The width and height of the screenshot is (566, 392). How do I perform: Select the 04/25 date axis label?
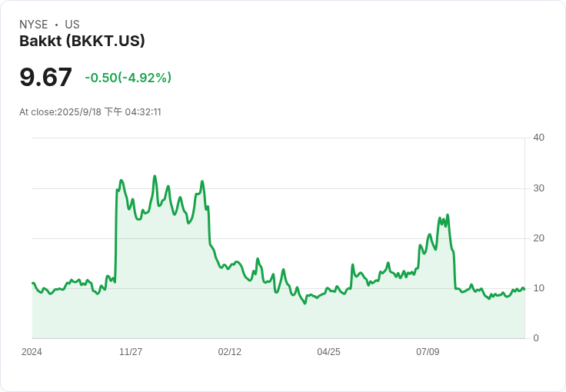pos(328,352)
